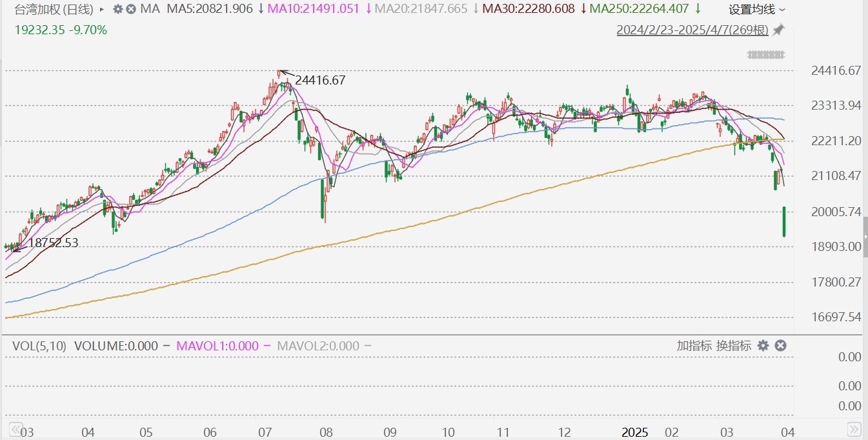Click the pin icon beside date range
868x440 pixels.
778,30
